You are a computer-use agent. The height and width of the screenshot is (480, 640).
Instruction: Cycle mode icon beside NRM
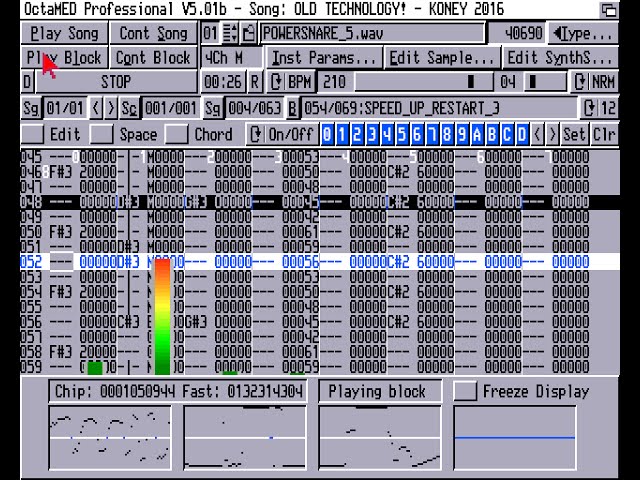tap(580, 82)
